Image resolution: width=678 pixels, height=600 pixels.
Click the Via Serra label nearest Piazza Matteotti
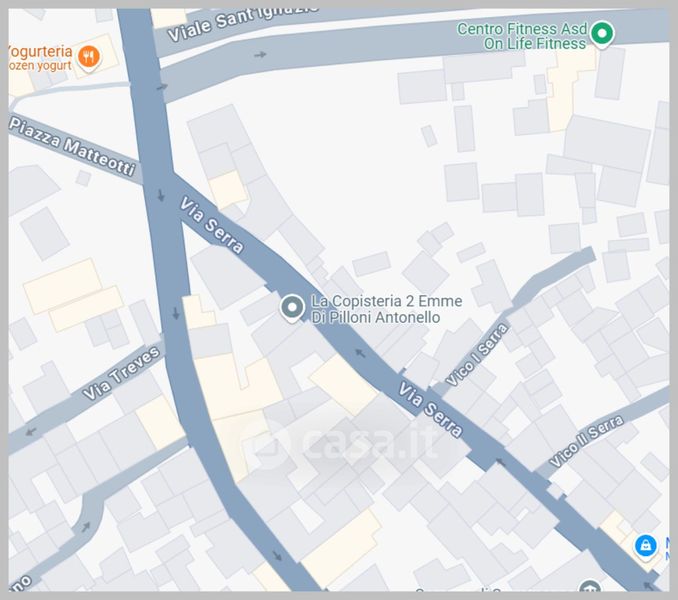(x=212, y=225)
